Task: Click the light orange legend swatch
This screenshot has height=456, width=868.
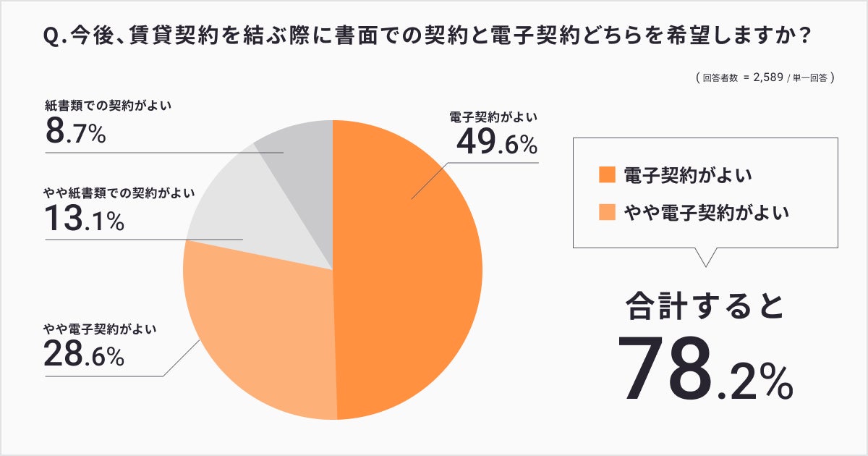Action: [606, 213]
